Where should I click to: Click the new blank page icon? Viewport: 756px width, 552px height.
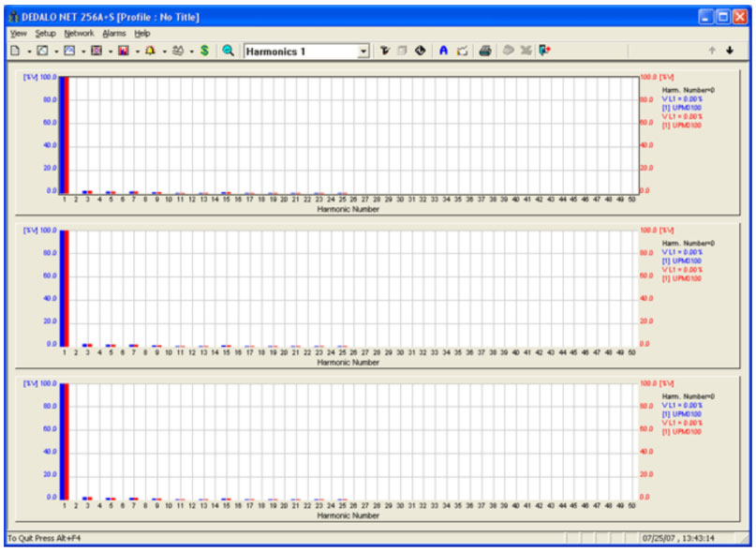tap(15, 51)
